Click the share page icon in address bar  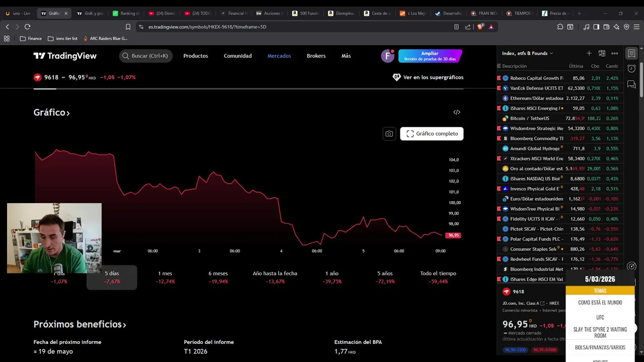[x=468, y=27]
